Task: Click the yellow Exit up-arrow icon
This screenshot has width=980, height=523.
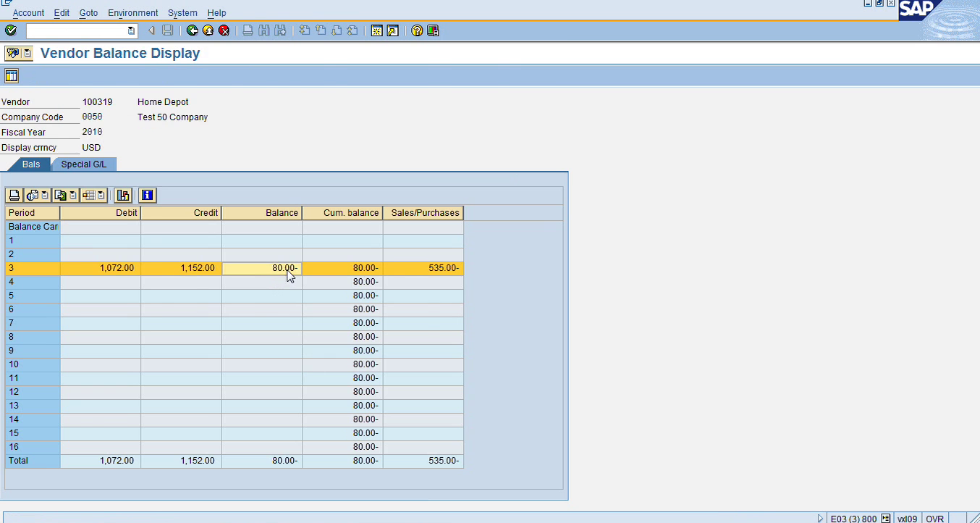Action: click(x=208, y=30)
